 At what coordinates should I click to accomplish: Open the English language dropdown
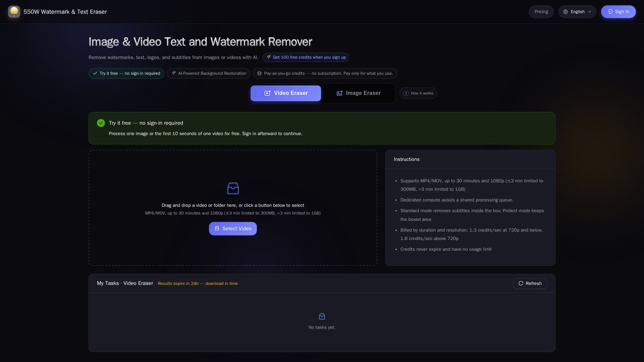pos(577,12)
